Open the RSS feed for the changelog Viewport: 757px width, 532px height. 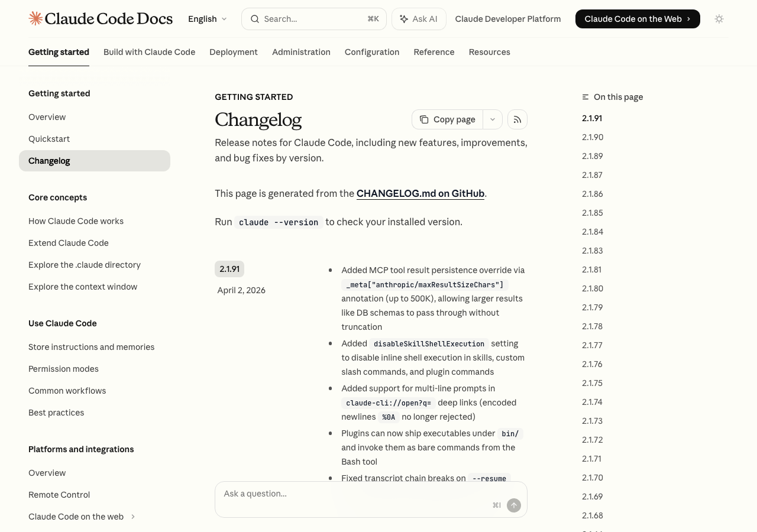[x=517, y=119]
